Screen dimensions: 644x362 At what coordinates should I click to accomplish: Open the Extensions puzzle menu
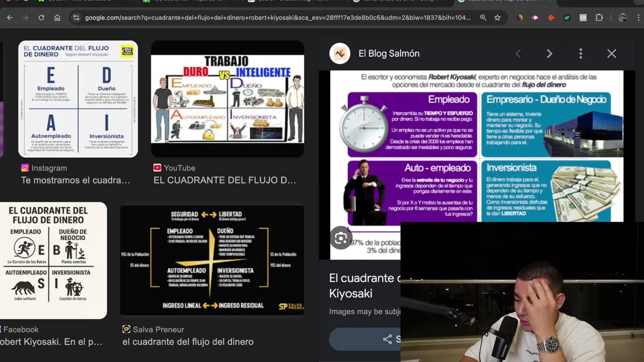[599, 18]
